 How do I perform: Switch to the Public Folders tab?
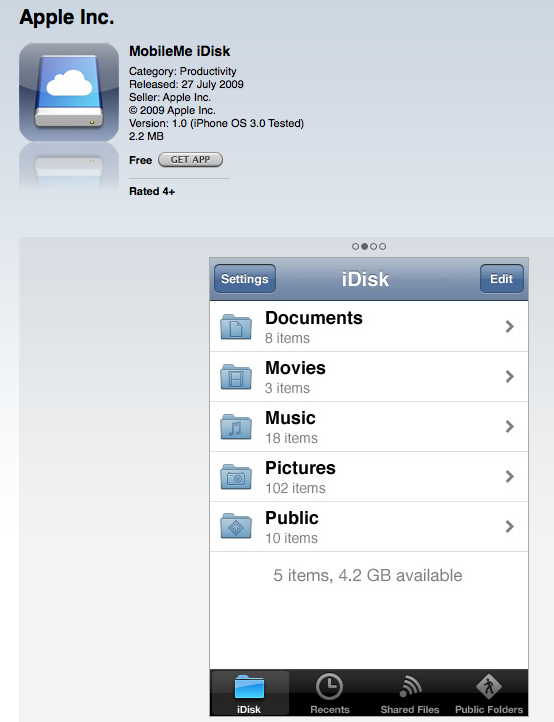click(x=489, y=693)
